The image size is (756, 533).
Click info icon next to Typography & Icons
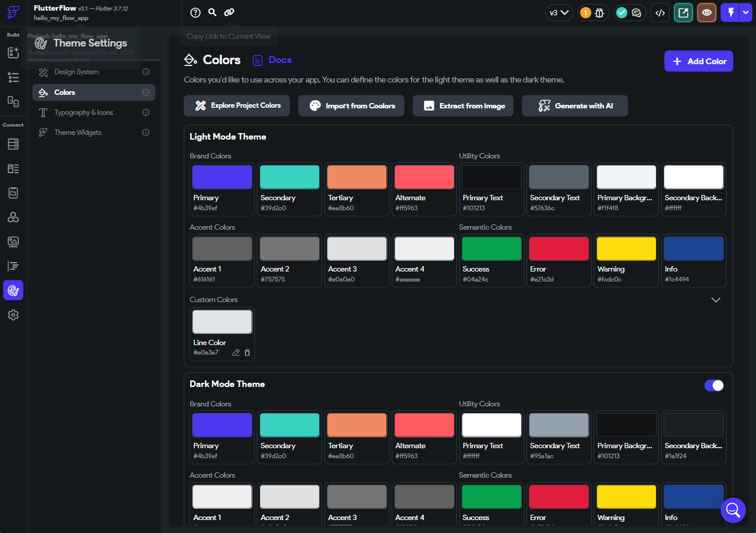pos(146,112)
